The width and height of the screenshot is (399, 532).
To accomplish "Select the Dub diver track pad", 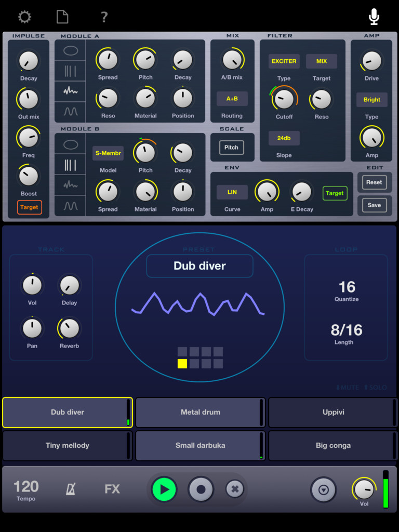I will 67,412.
